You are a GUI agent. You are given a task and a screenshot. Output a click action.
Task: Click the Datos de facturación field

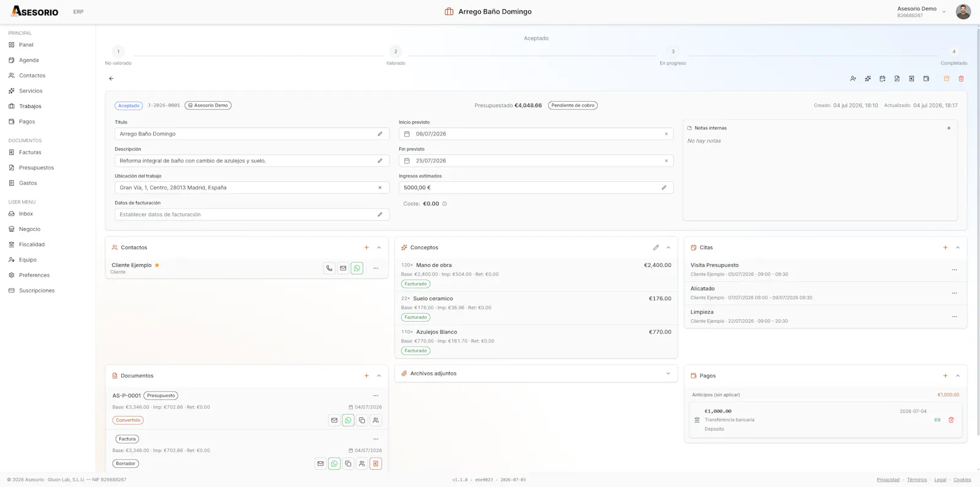(x=252, y=214)
